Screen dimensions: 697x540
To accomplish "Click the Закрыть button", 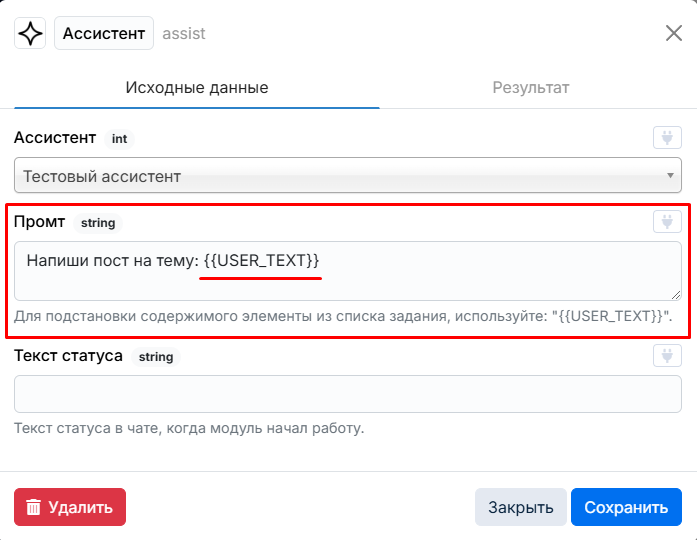I will pyautogui.click(x=521, y=507).
